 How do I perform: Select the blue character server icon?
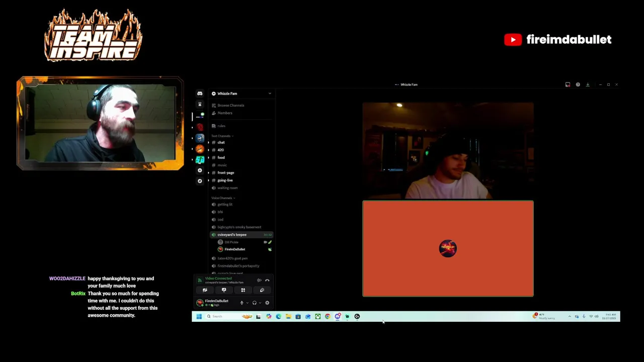(200, 138)
